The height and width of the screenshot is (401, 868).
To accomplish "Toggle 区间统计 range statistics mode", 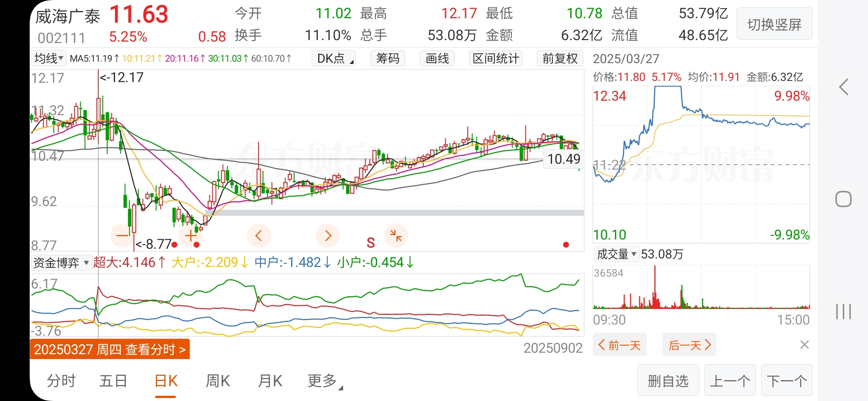I will 496,59.
